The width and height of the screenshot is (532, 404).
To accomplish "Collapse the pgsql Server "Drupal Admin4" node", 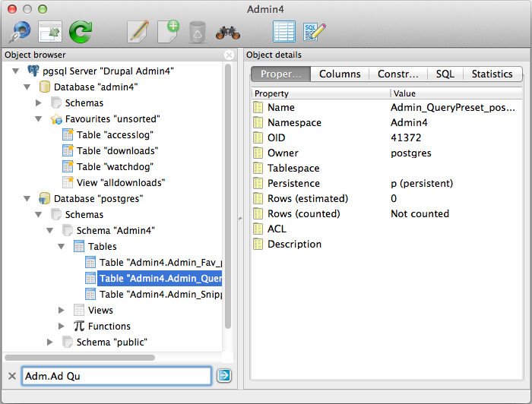I will pyautogui.click(x=16, y=71).
